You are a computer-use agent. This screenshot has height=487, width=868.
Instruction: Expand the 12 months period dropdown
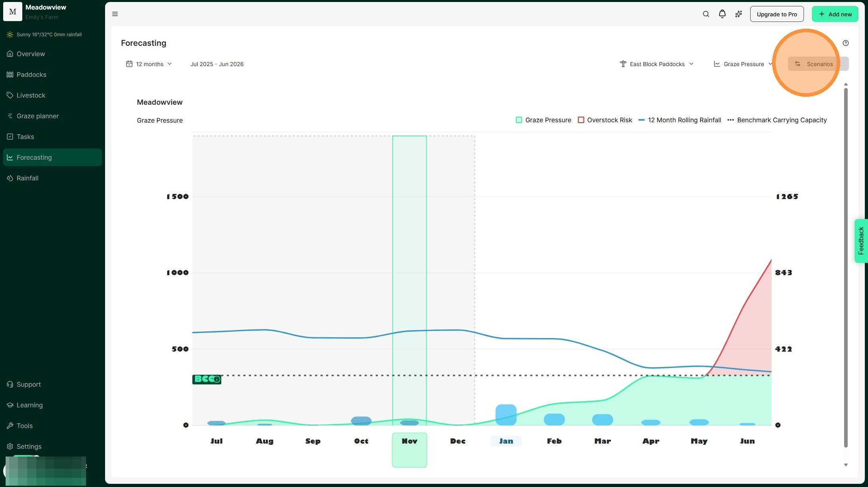(x=149, y=64)
